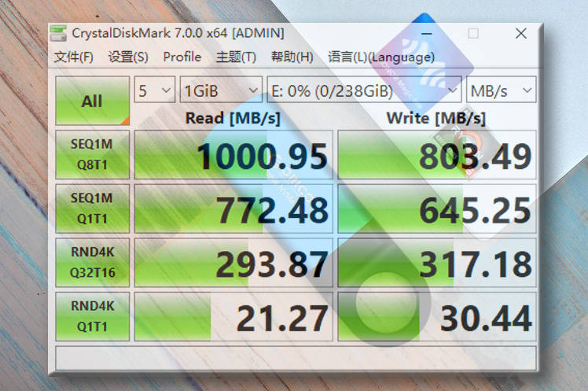Image resolution: width=588 pixels, height=391 pixels.
Task: Start the SEQ1M Q8T1 test
Action: [x=92, y=155]
